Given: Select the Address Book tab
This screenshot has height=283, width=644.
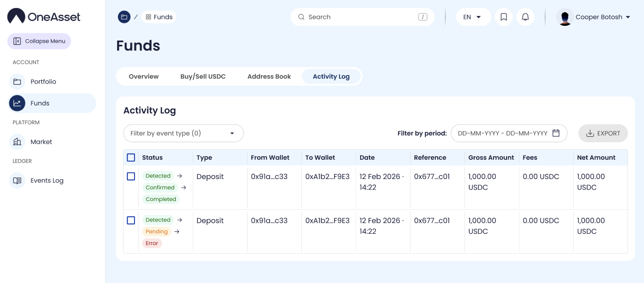Looking at the screenshot, I should click(269, 77).
